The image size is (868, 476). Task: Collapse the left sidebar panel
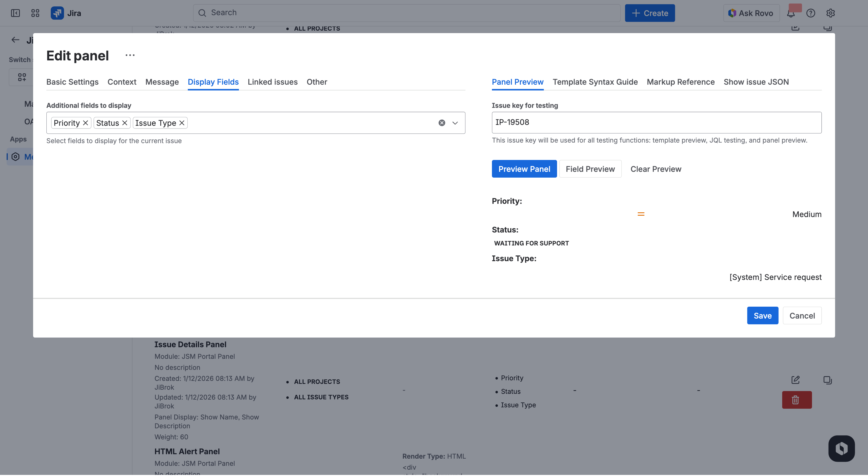click(x=15, y=13)
